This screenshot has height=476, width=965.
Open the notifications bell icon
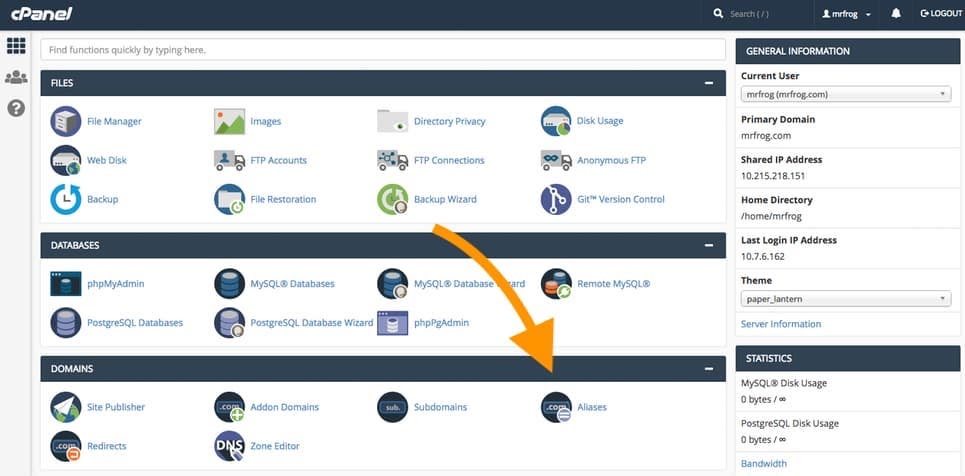click(x=896, y=14)
